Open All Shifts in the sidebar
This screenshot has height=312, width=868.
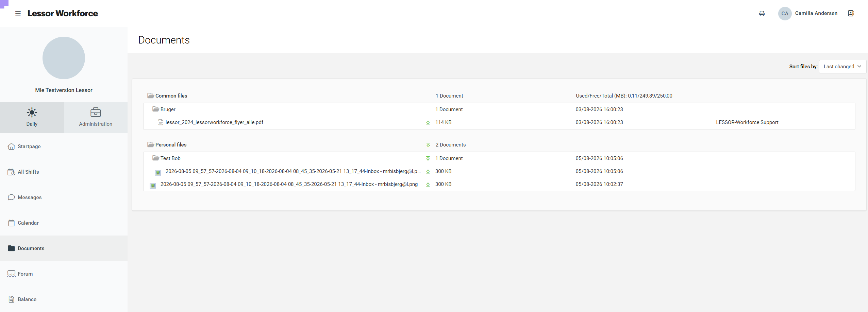coord(64,172)
